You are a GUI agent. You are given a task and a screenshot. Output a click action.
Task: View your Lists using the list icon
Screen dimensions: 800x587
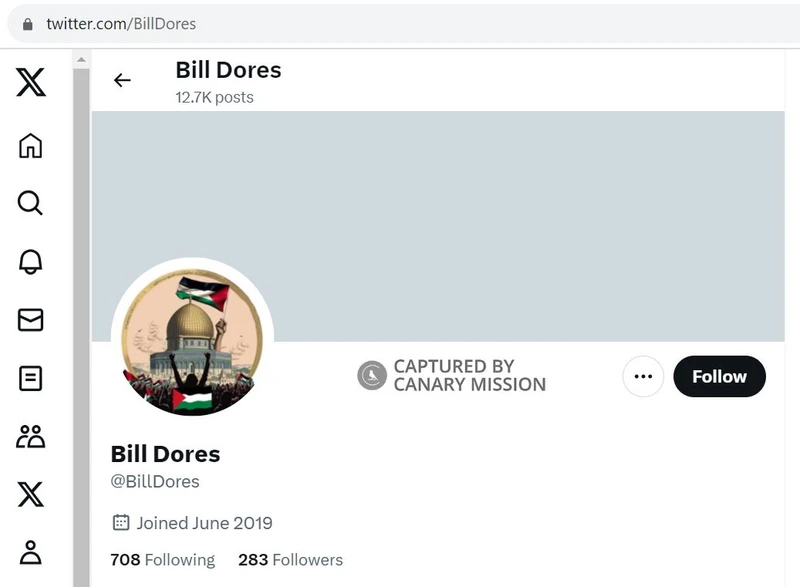(30, 379)
